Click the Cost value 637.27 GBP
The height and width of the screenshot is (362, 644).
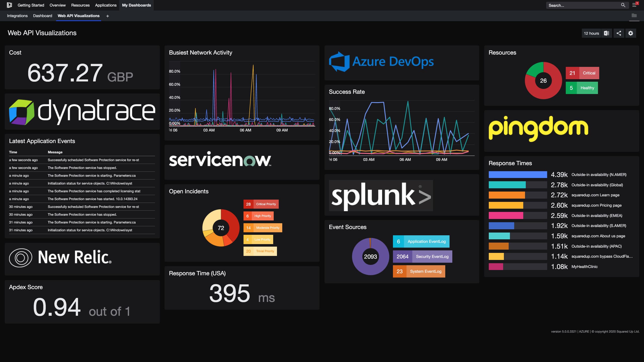tap(80, 73)
